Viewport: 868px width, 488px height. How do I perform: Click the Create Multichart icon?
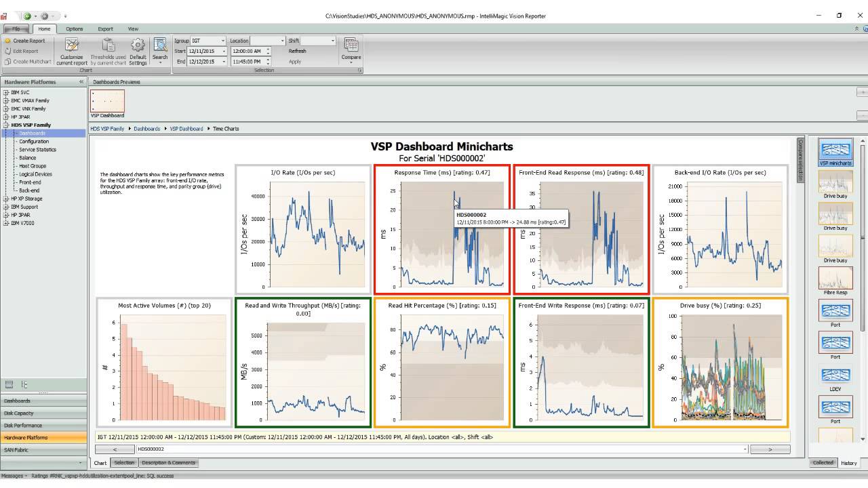(x=7, y=61)
